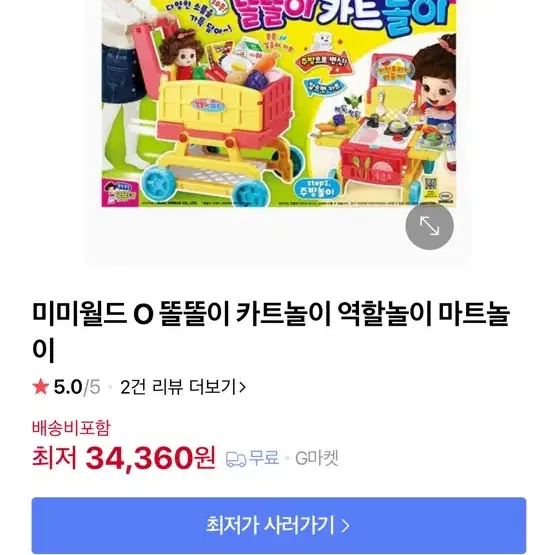The image size is (555, 555).
Task: Expand reviews via chevron after 더보기
Action: (x=242, y=387)
